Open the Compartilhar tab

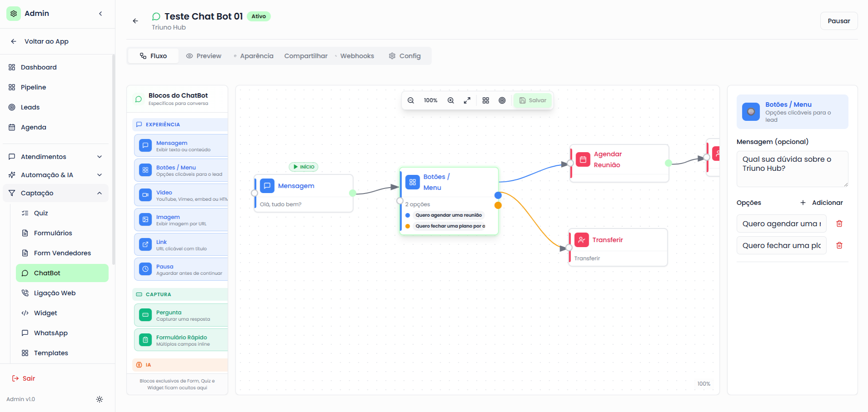306,56
